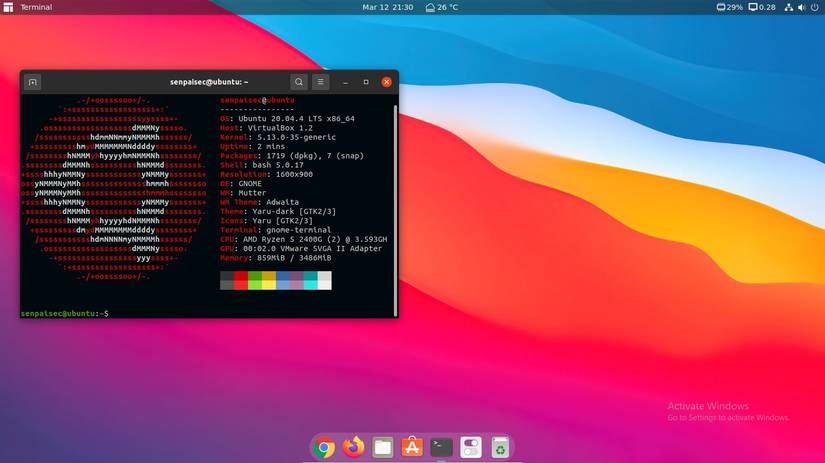The height and width of the screenshot is (463, 825).
Task: Click the Terminal icon in dock
Action: tap(441, 448)
